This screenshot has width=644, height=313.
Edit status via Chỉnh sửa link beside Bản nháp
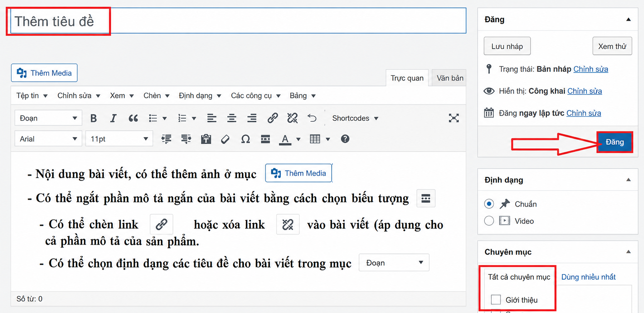591,69
